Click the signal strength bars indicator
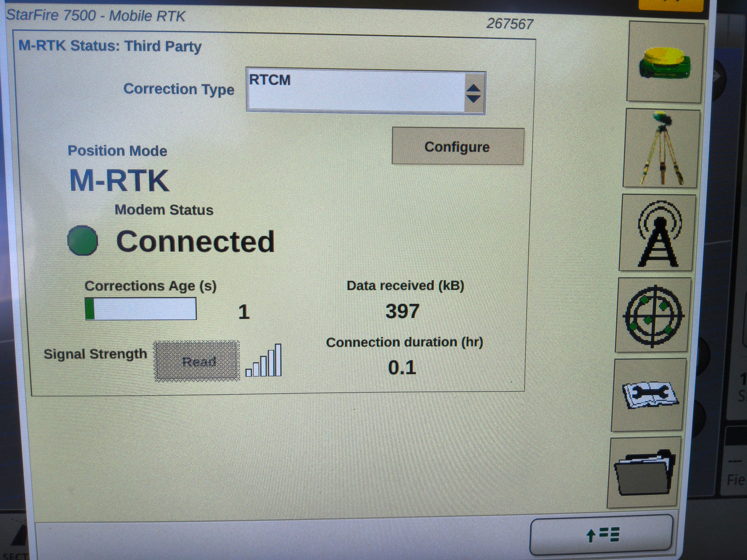This screenshot has width=747, height=560. click(264, 361)
